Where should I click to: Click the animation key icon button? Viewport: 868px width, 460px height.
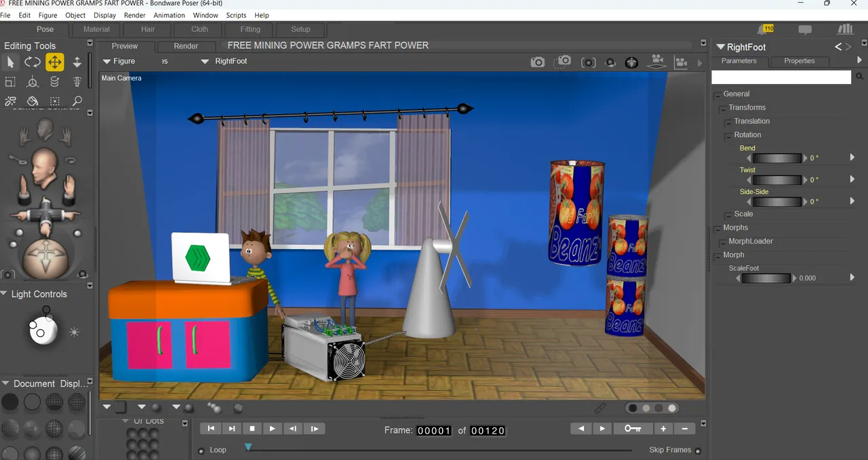tap(633, 428)
